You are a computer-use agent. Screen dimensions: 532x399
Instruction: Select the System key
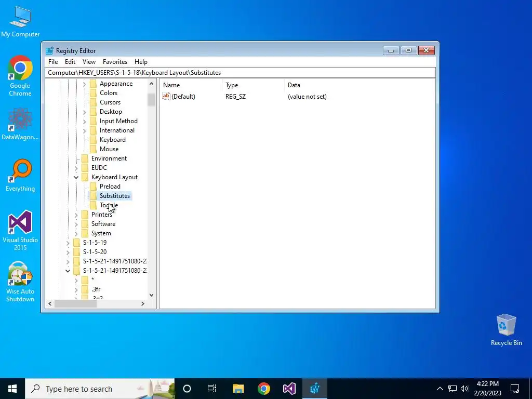coord(101,233)
